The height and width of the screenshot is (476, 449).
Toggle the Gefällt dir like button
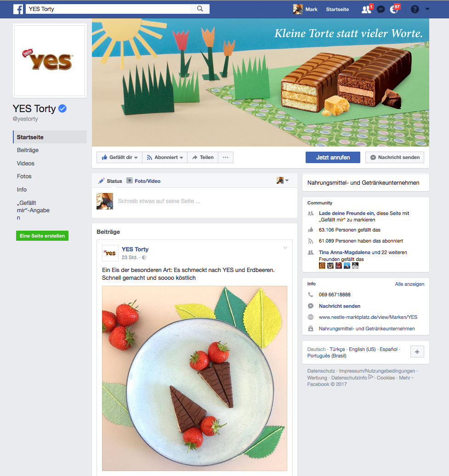pyautogui.click(x=119, y=157)
